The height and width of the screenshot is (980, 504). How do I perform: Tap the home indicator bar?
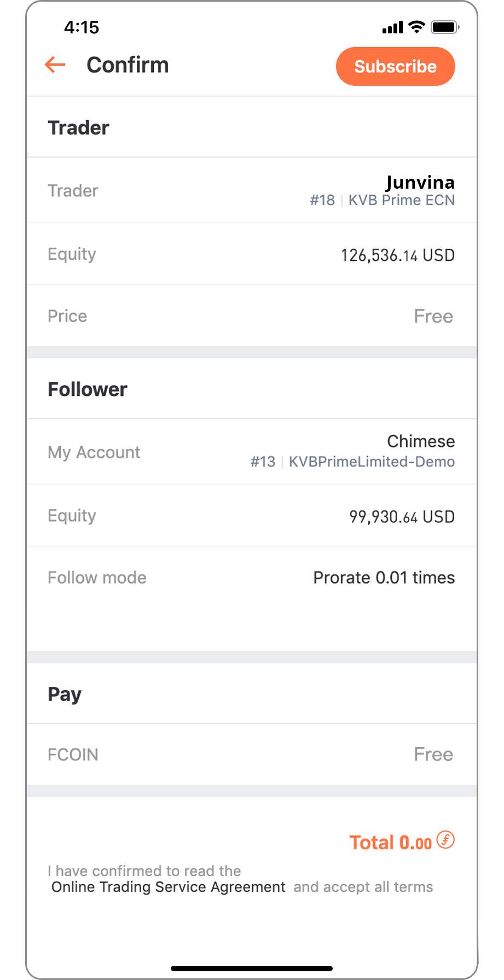[x=252, y=968]
